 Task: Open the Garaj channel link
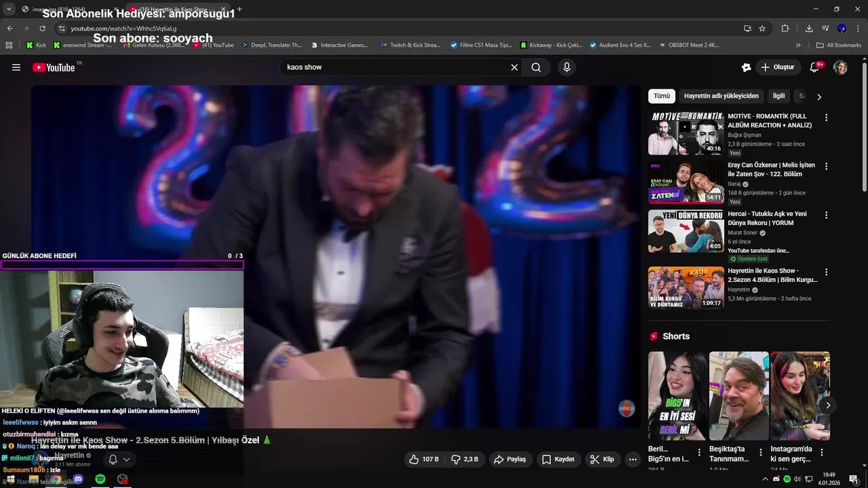click(734, 184)
